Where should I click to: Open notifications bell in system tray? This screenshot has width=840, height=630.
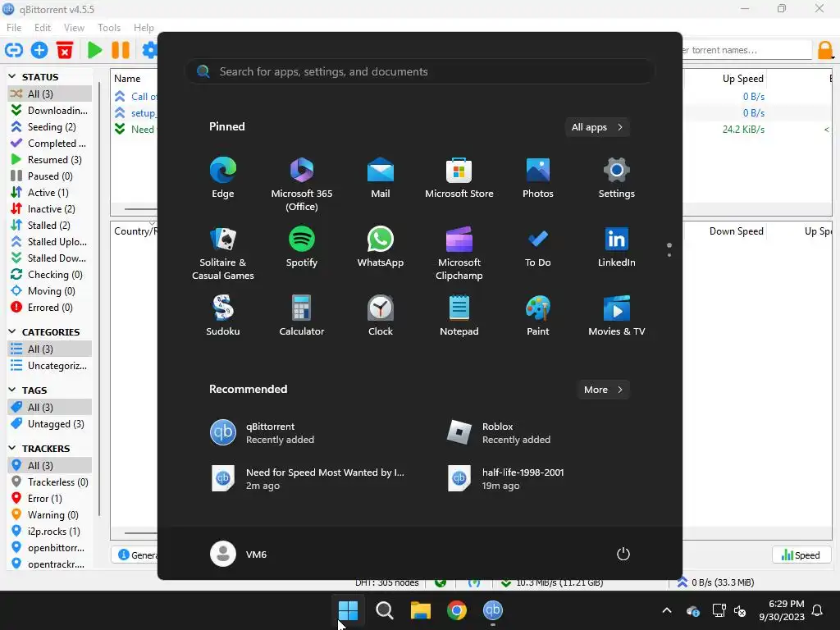tap(818, 610)
